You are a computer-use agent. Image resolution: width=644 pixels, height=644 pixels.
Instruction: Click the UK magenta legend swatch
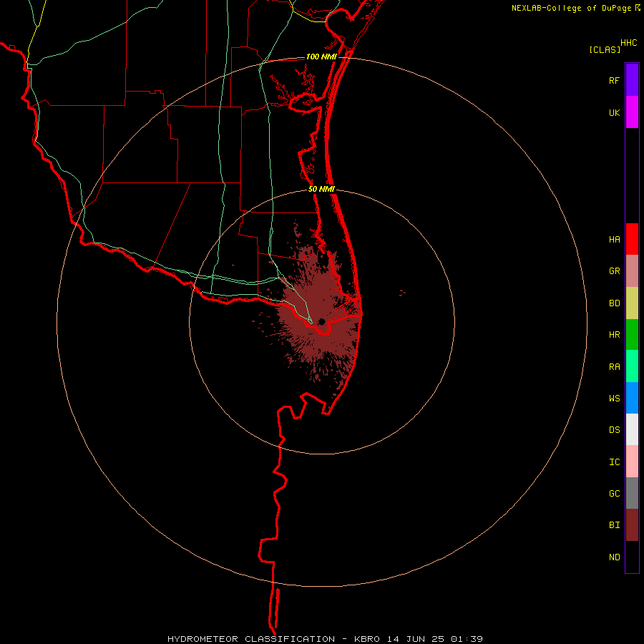pos(632,112)
